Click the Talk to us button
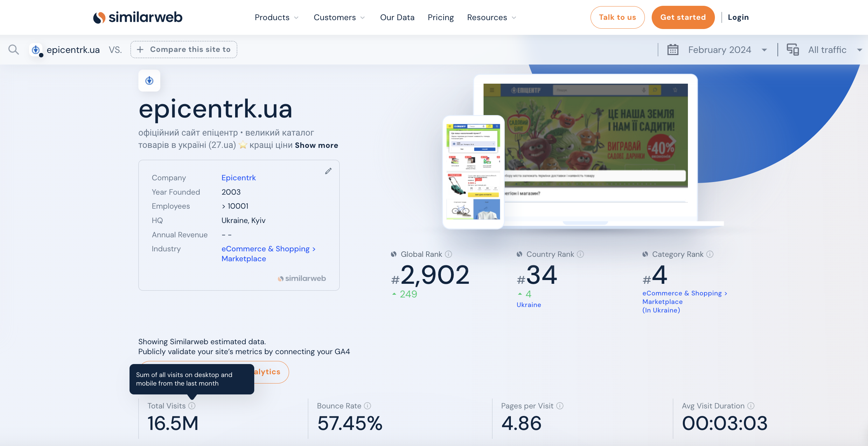 coord(618,17)
